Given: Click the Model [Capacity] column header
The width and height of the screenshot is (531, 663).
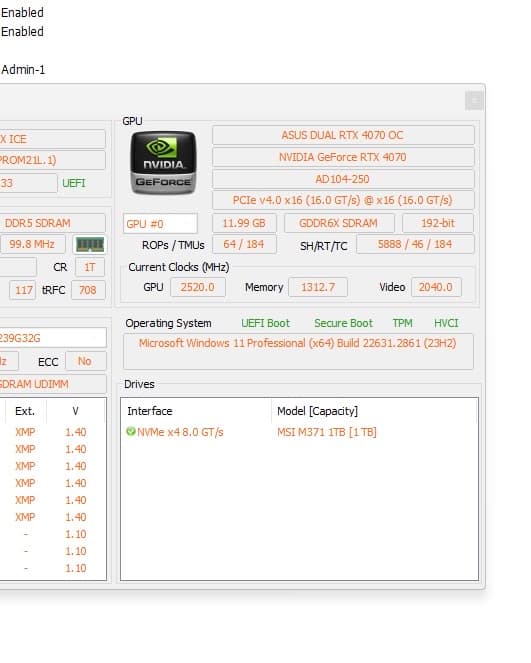Looking at the screenshot, I should [318, 411].
